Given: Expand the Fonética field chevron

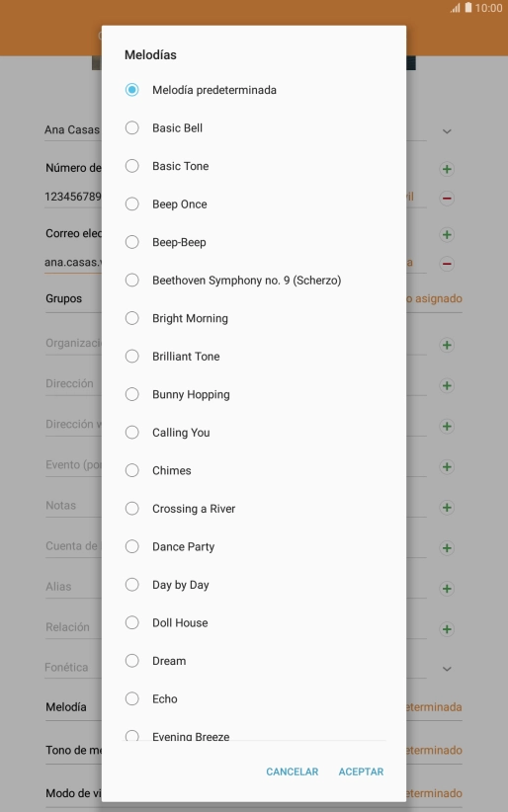Looking at the screenshot, I should (x=447, y=669).
